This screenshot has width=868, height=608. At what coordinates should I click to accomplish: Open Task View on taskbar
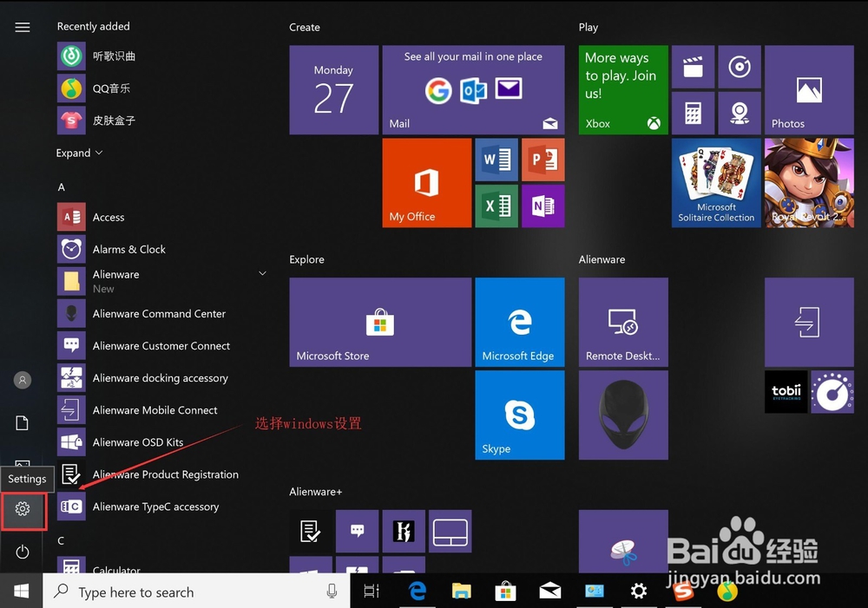point(372,592)
